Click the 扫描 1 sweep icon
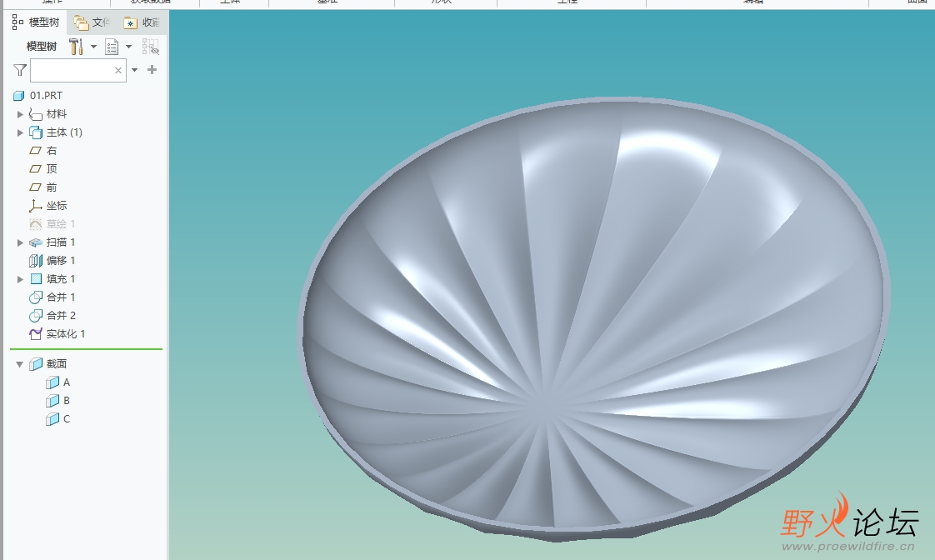 (35, 242)
